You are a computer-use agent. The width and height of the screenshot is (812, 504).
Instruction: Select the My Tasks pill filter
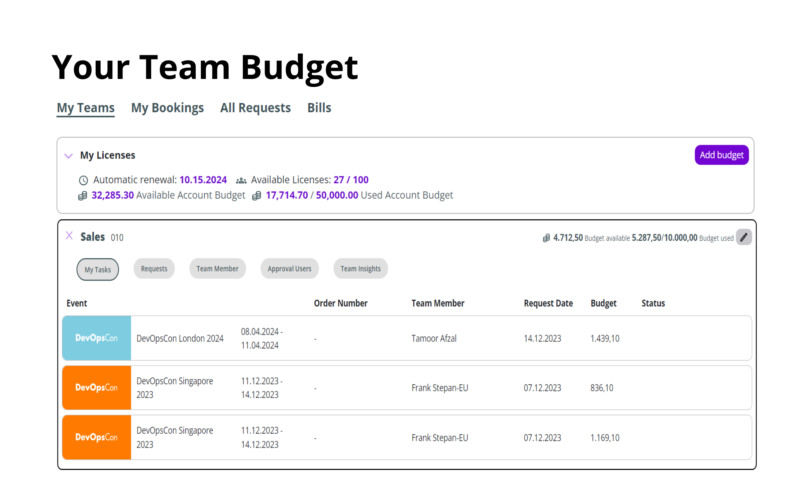(98, 270)
